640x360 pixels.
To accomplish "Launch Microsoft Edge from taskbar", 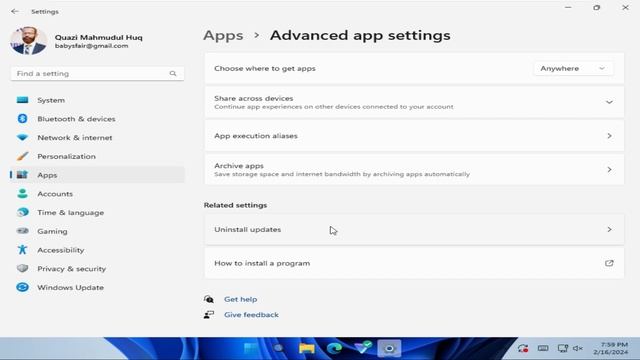I will [334, 348].
